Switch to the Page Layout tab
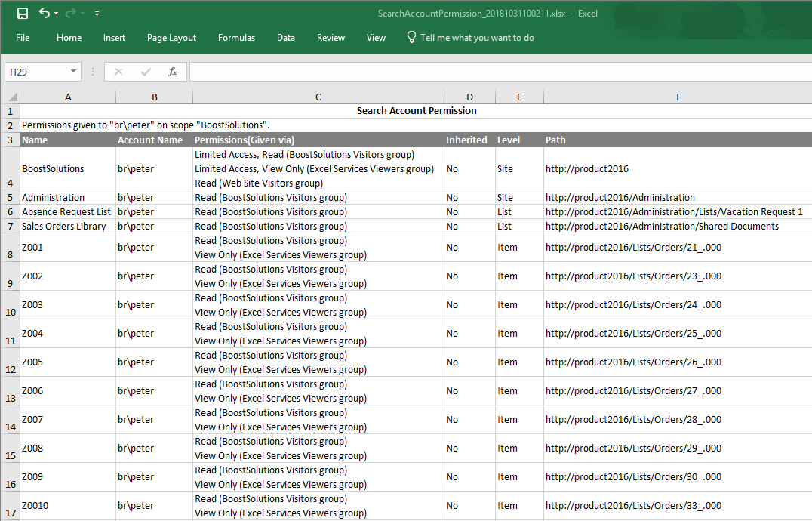 [171, 38]
